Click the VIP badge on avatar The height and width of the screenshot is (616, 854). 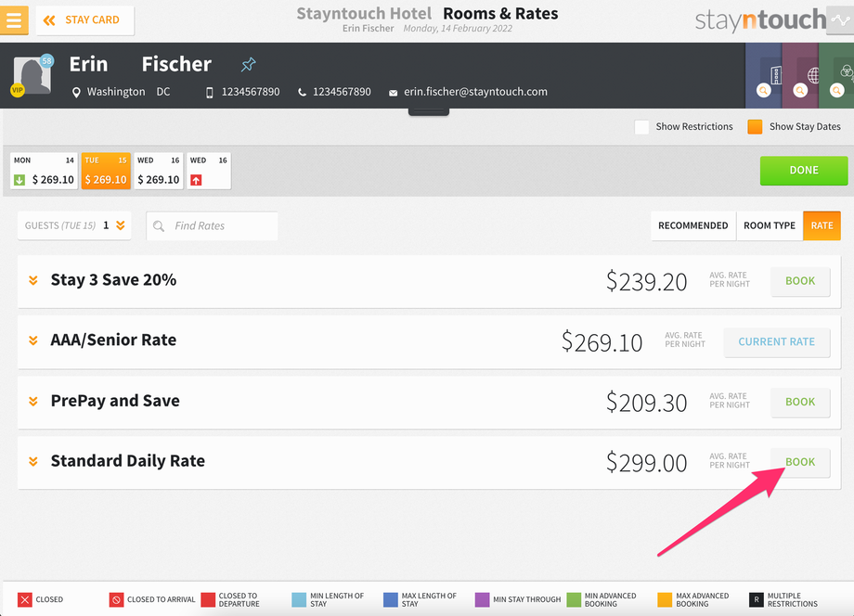[x=18, y=90]
